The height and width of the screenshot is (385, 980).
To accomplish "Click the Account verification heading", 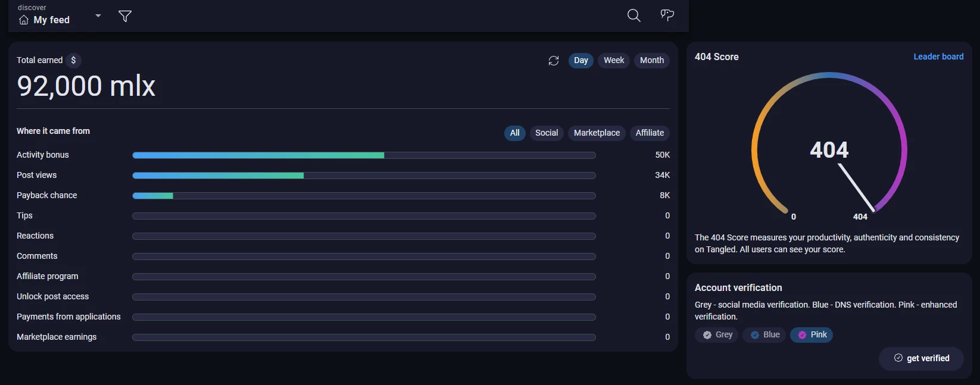I will [738, 287].
